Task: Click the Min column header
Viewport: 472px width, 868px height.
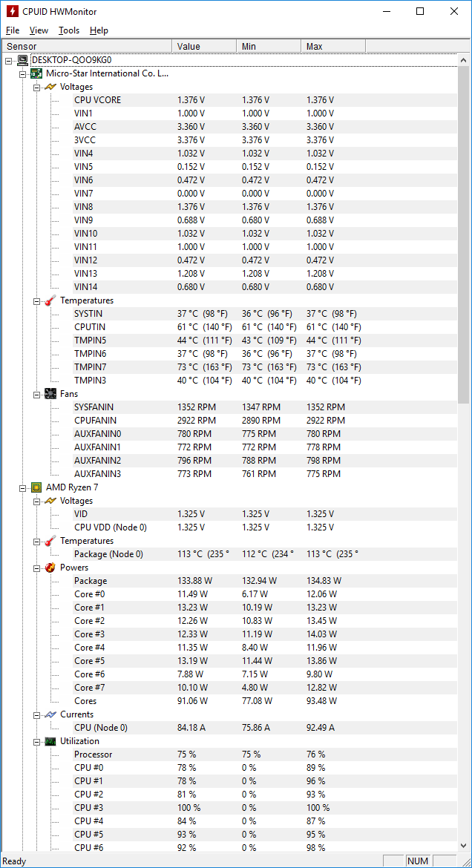Action: coord(269,47)
